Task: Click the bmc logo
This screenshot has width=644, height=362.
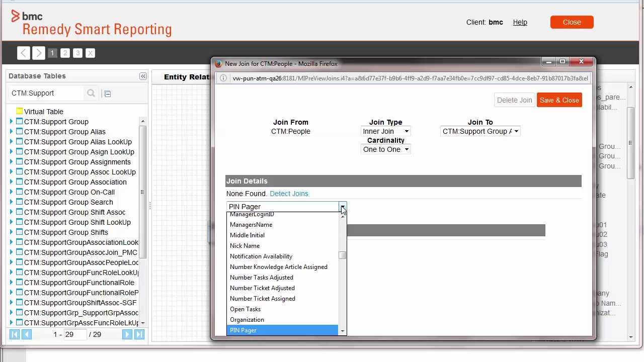Action: (x=27, y=16)
